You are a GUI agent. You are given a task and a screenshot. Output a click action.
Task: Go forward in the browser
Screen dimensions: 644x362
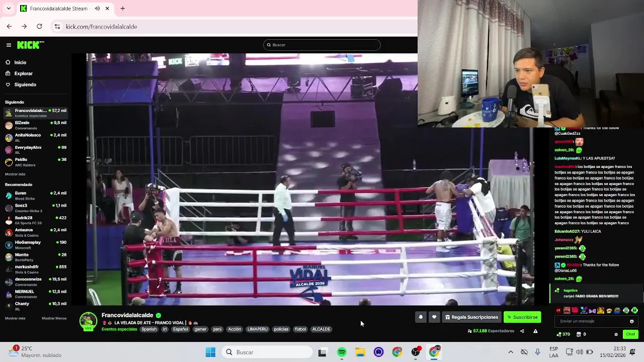(24, 26)
